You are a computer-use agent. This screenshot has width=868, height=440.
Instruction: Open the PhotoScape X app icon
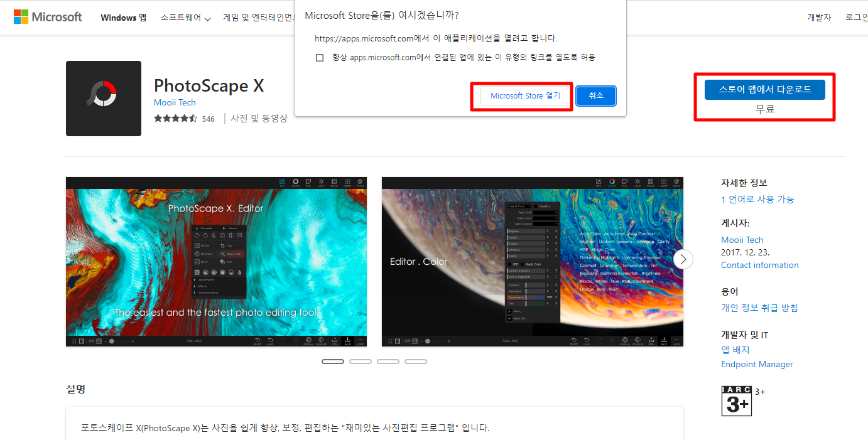pos(104,99)
